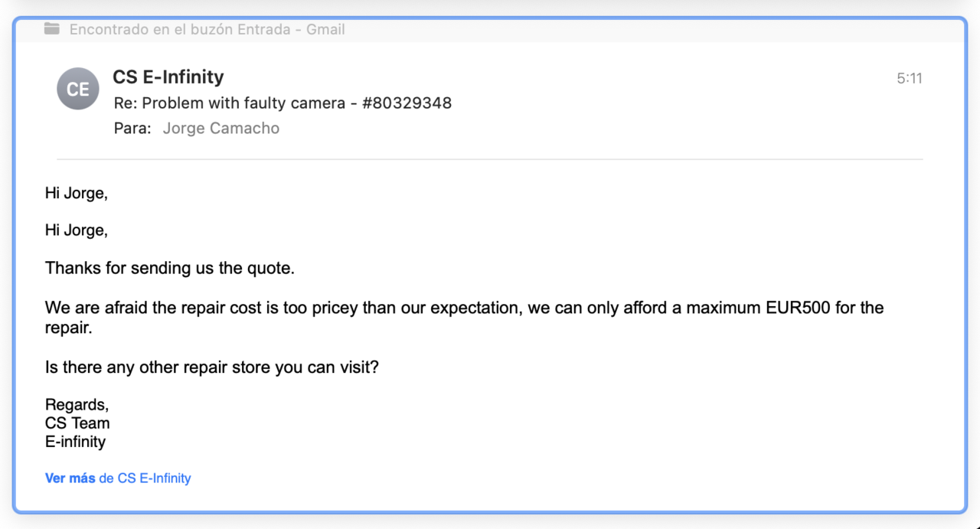Click 'de CS E-Infinity' beside Ver más

pos(145,478)
